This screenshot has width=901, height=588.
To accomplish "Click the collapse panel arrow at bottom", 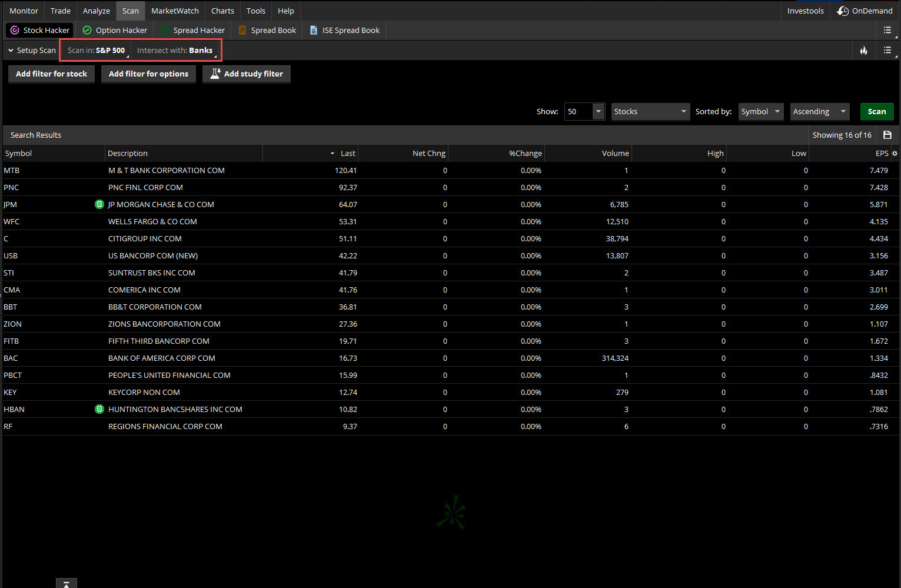I will point(67,583).
